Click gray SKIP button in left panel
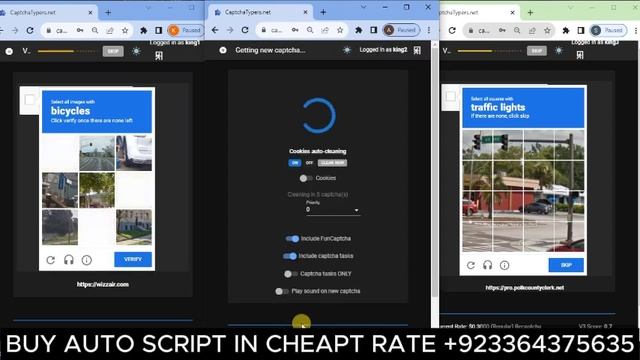Screen dimensions: 640x360 [113, 51]
